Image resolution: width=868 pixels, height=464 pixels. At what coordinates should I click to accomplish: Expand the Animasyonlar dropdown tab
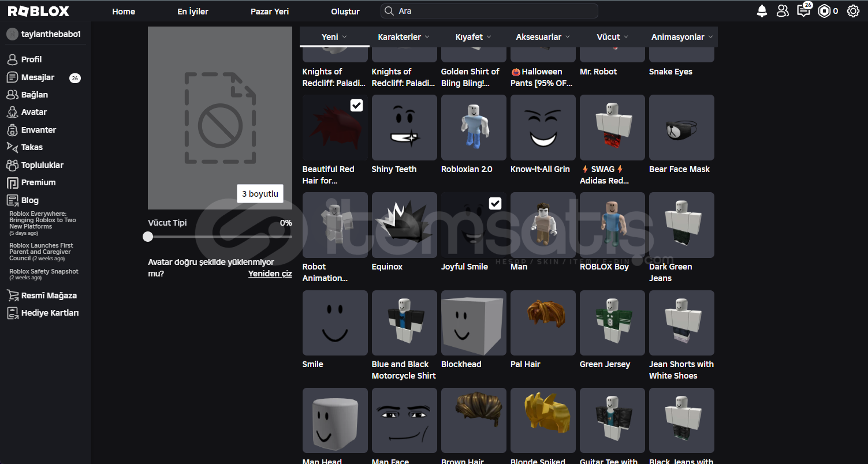[682, 37]
